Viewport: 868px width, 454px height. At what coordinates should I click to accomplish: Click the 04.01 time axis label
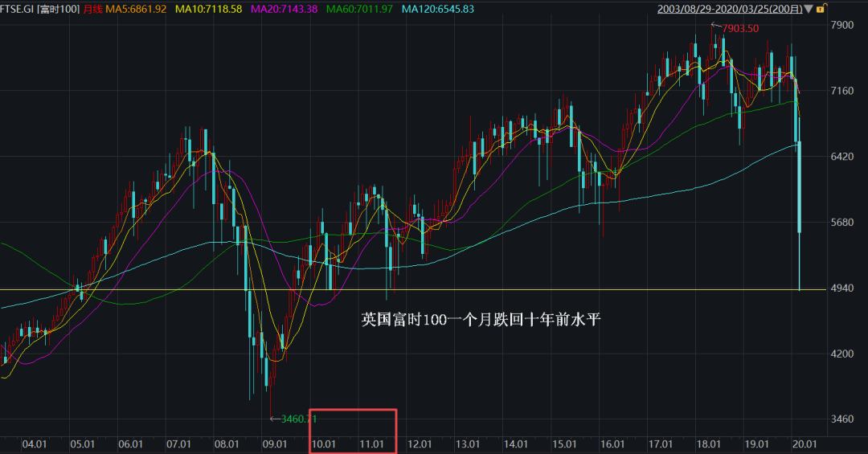point(35,444)
